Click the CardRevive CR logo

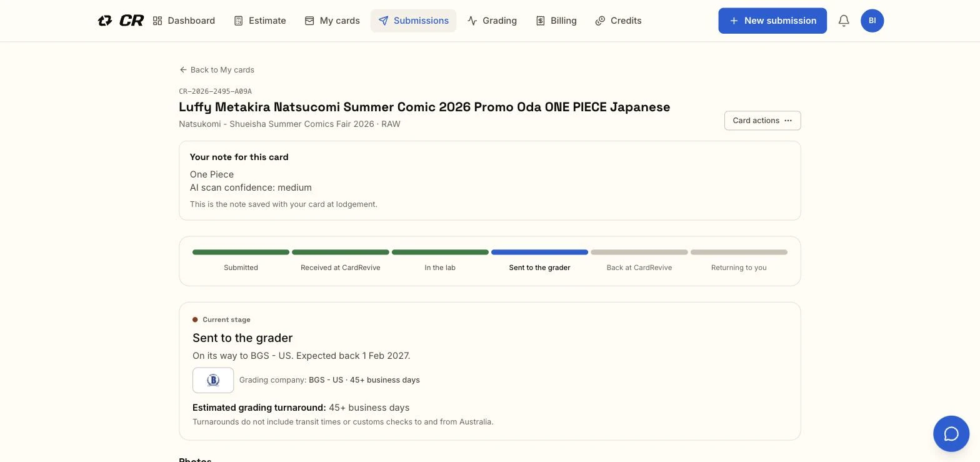coord(121,21)
